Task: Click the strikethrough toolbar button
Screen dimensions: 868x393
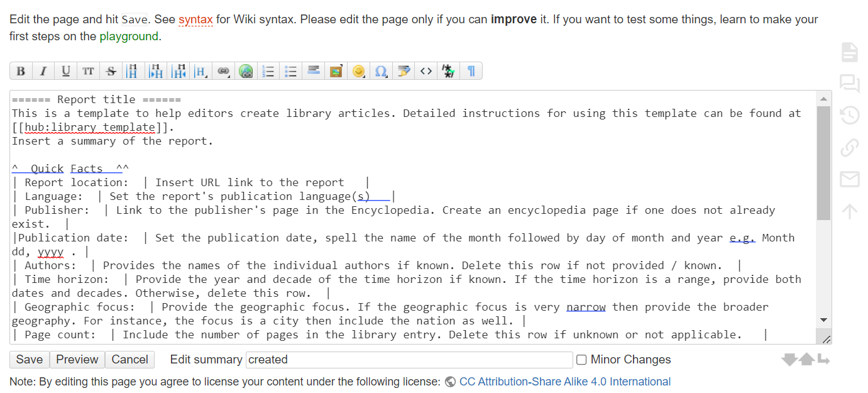Action: (111, 71)
